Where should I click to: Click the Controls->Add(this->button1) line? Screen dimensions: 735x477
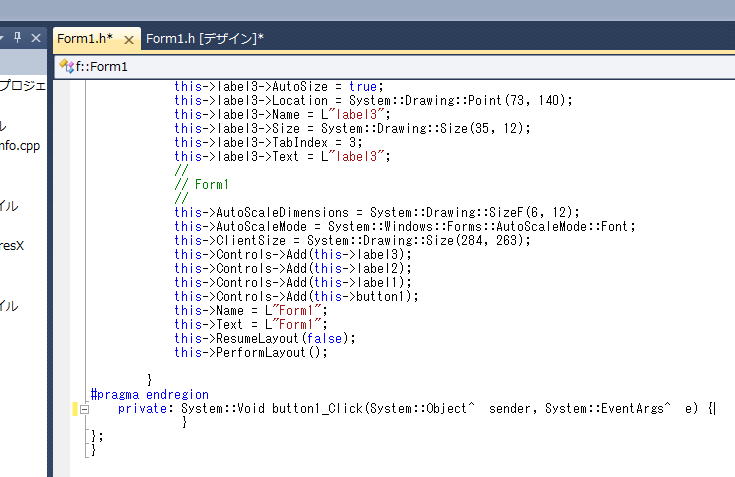(x=296, y=296)
